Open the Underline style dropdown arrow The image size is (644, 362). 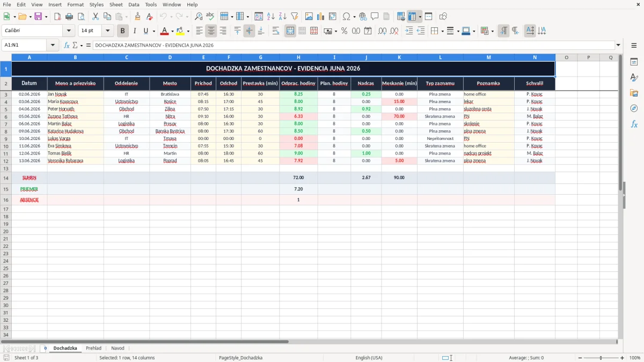tap(153, 31)
